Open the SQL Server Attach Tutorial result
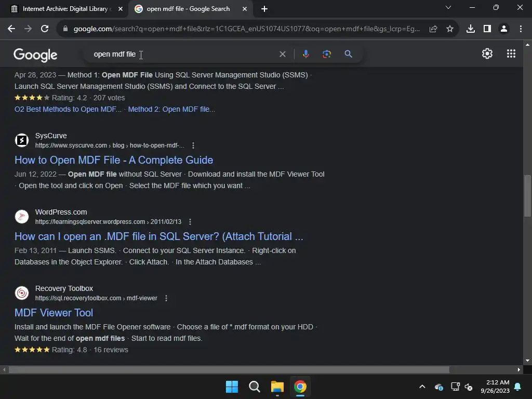 tap(159, 236)
